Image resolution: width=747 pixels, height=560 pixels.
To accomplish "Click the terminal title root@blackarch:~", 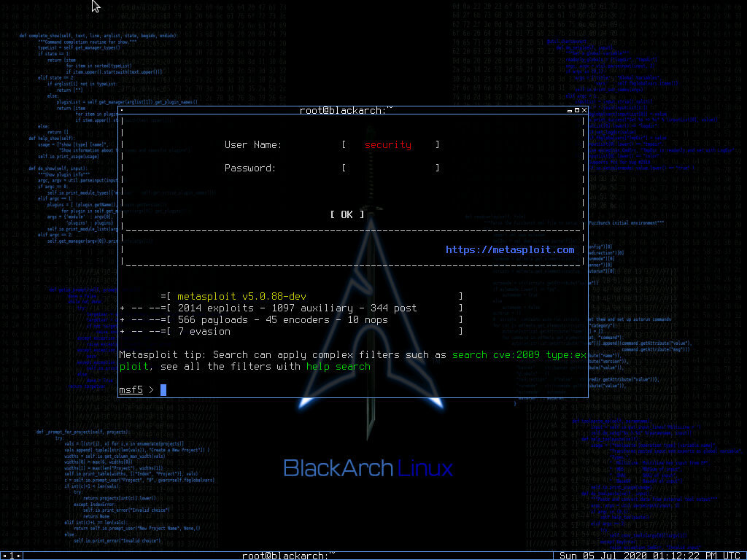I will (347, 110).
